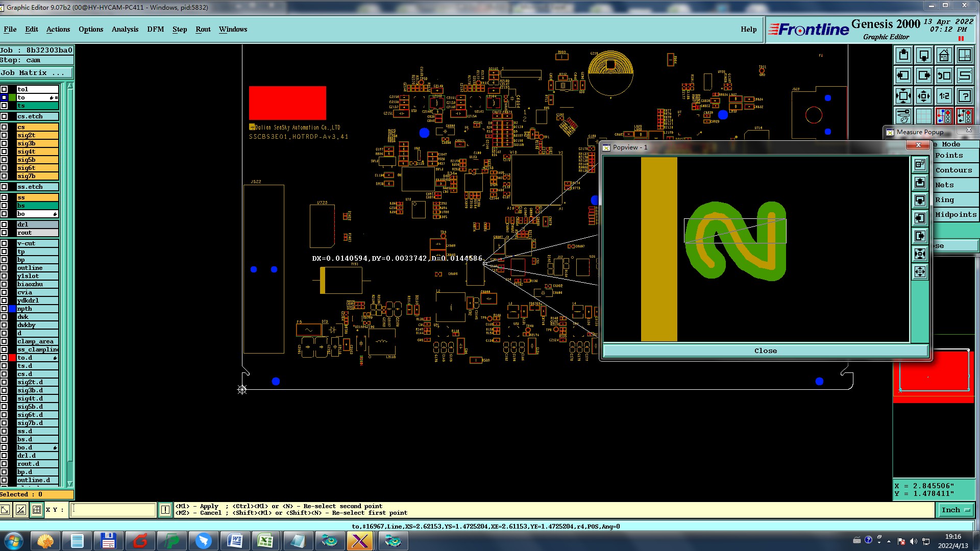Open the Job Matrix expander
This screenshot has width=980, height=551.
(36, 73)
